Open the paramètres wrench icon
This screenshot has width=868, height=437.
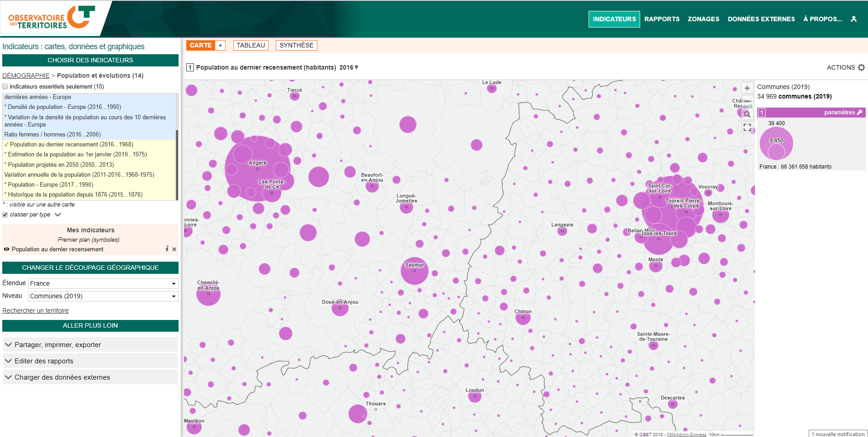tap(860, 113)
